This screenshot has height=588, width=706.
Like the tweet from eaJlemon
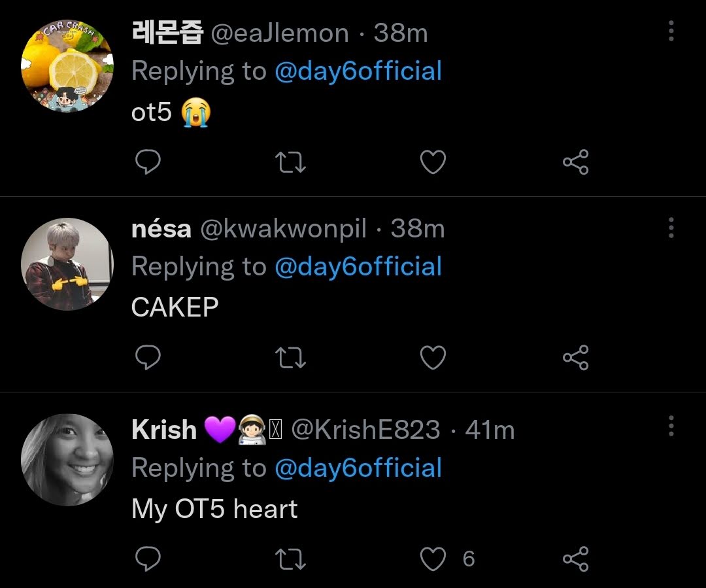(x=433, y=162)
